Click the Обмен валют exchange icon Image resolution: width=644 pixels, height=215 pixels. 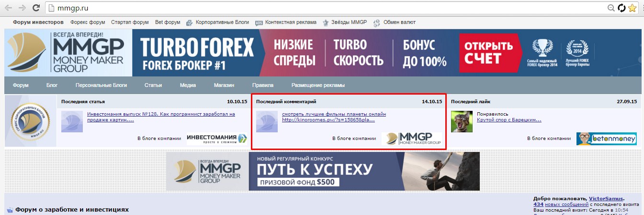tap(376, 22)
